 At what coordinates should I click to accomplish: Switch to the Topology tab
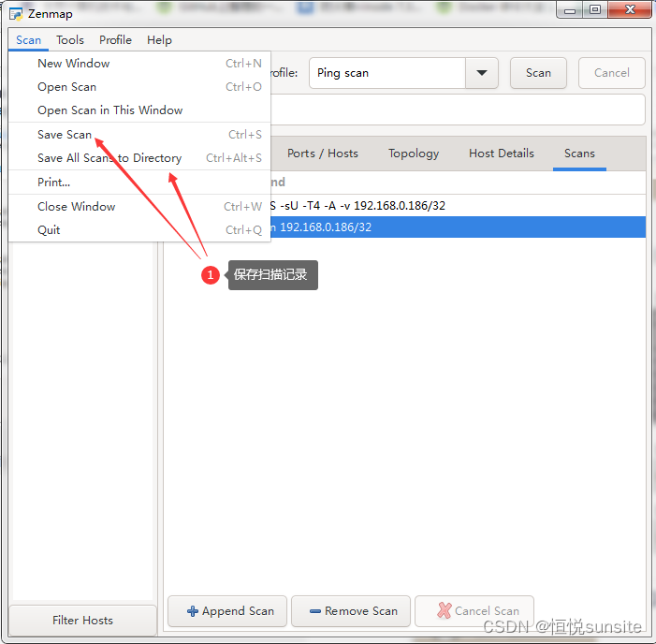tap(414, 154)
